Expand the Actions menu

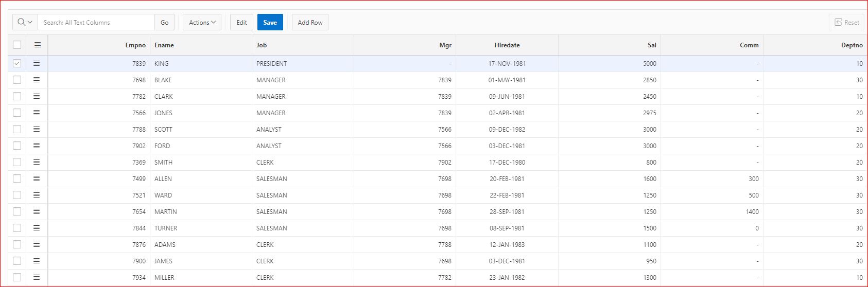click(x=202, y=22)
